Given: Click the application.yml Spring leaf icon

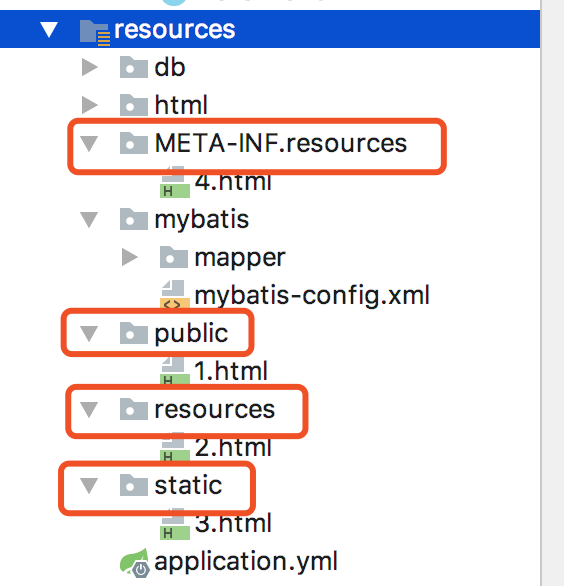Looking at the screenshot, I should pos(135,562).
